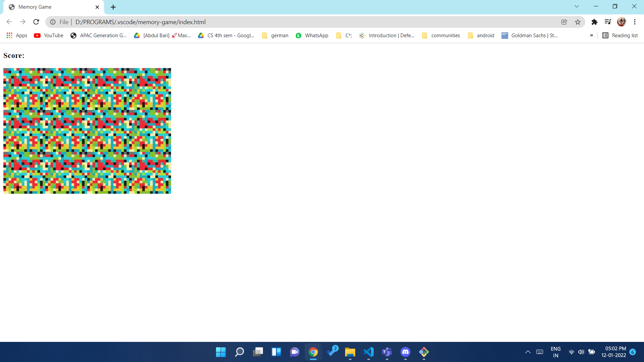Open Visual Studio Code from taskbar
644x362 pixels.
(x=368, y=352)
